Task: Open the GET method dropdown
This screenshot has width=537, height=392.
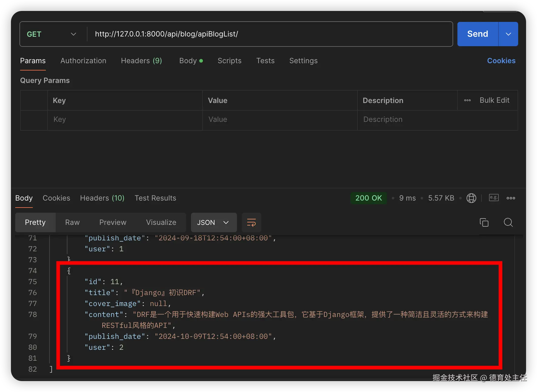Action: coord(52,34)
